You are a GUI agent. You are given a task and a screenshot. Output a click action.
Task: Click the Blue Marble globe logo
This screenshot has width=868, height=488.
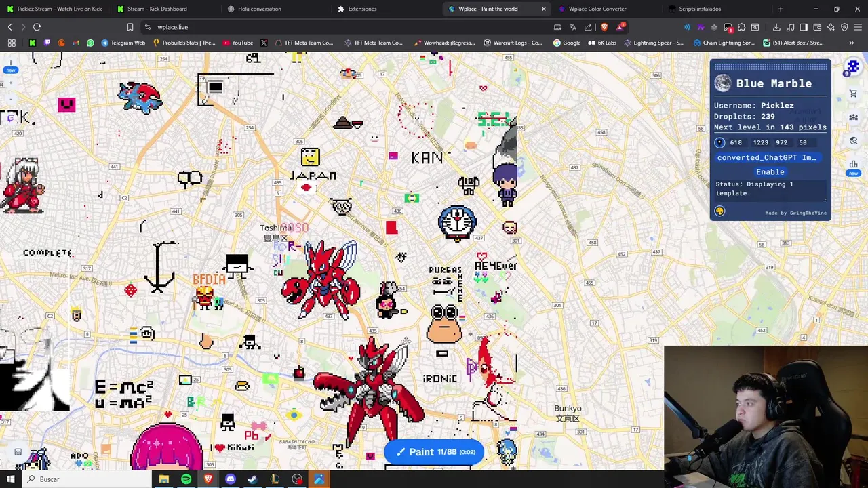coord(723,83)
